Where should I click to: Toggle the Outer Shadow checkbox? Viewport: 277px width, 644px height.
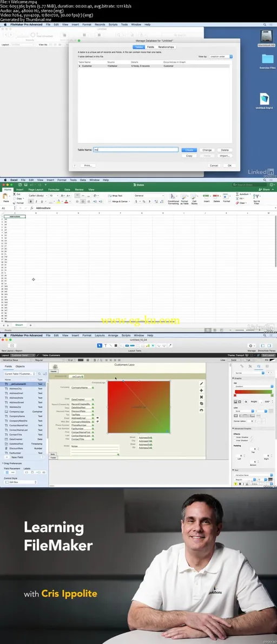[x=234, y=437]
